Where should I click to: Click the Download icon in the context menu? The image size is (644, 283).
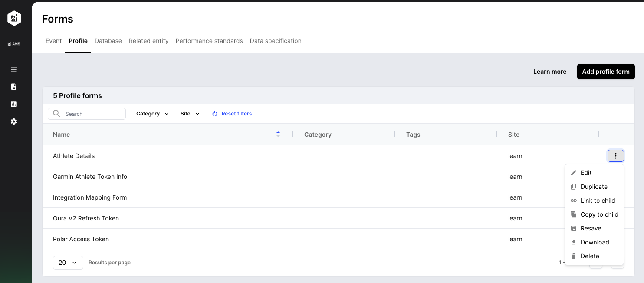click(x=574, y=242)
